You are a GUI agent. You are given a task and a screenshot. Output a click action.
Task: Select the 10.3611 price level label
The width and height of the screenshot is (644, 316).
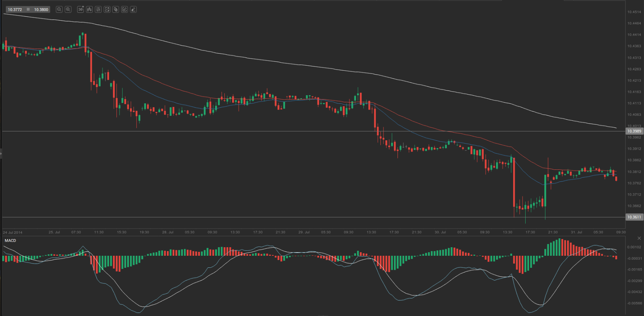click(x=634, y=217)
